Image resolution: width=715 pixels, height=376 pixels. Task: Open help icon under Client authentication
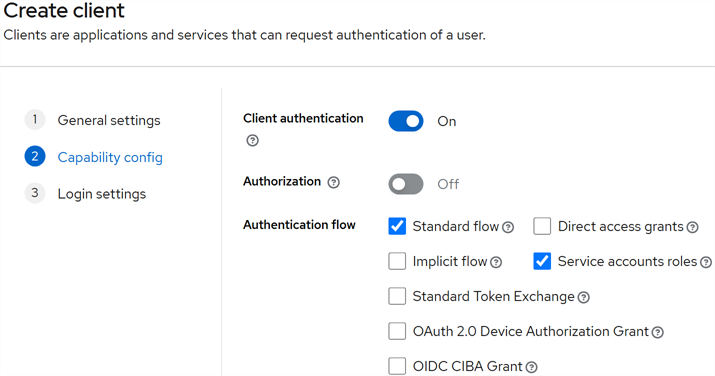point(252,140)
